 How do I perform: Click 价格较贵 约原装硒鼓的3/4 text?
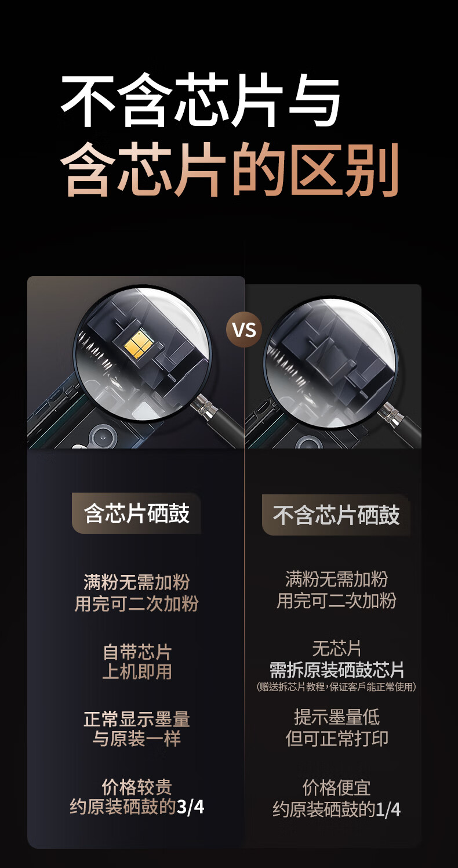point(137,797)
